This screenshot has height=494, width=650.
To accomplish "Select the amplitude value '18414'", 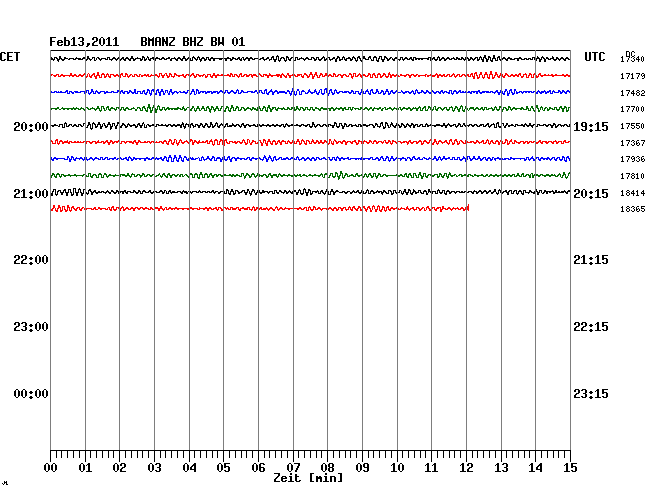I will click(633, 193).
